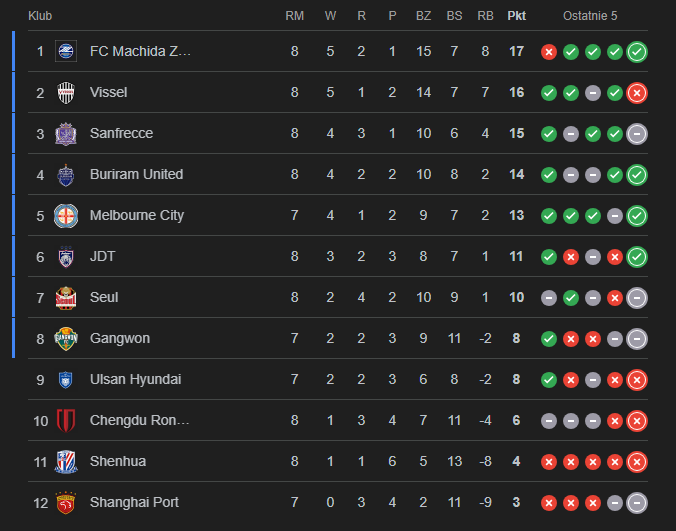The image size is (676, 531).
Task: Click the Gangwon club crest icon
Action: [67, 338]
